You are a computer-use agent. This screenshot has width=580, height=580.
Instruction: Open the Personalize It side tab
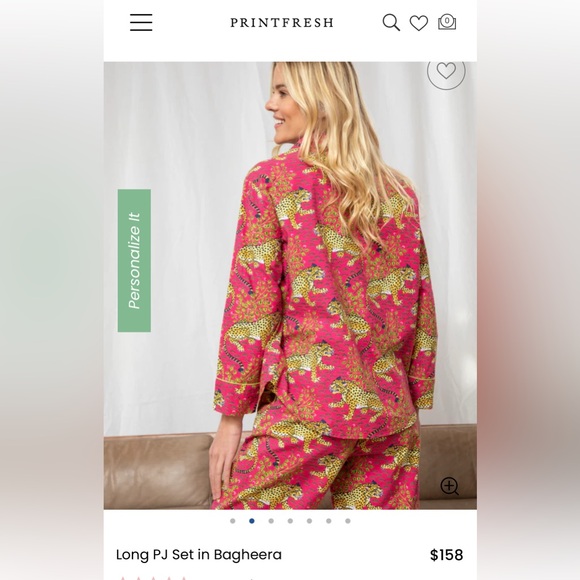click(x=134, y=260)
